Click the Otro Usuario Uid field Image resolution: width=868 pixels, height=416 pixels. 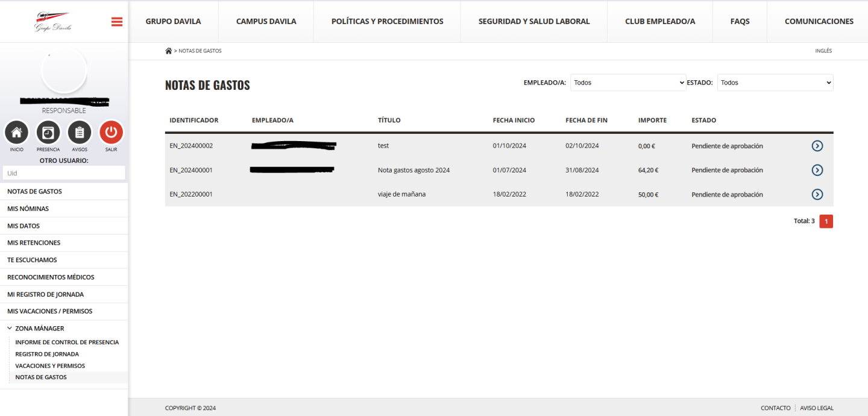coord(64,173)
